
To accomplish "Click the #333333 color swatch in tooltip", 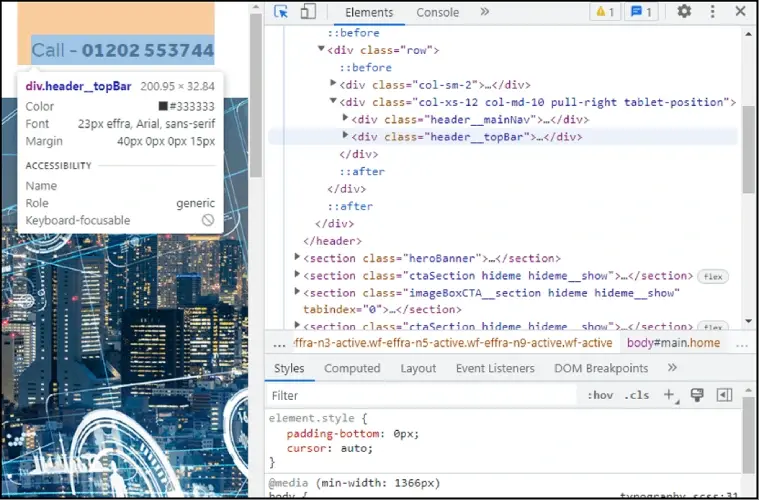I will pos(163,106).
